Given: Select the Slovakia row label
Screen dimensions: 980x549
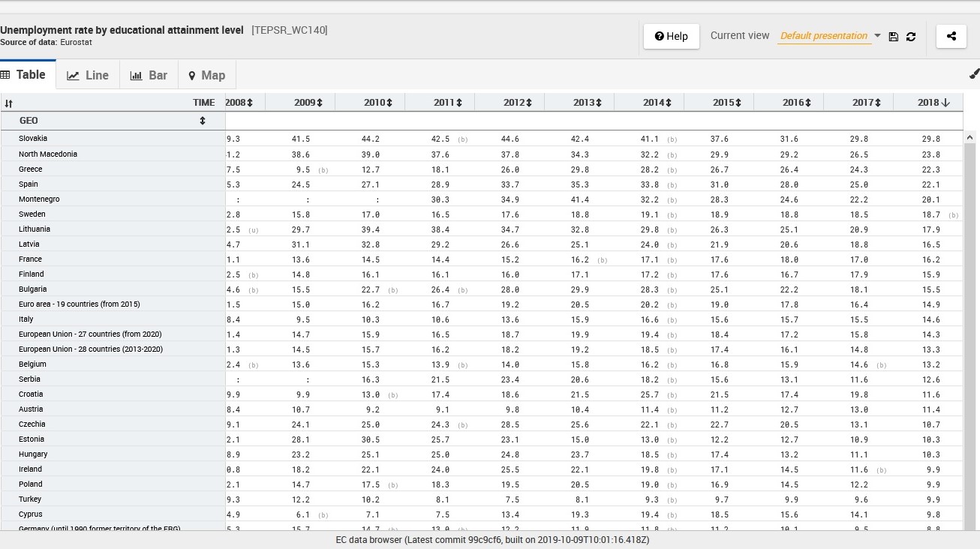Looking at the screenshot, I should coord(33,139).
